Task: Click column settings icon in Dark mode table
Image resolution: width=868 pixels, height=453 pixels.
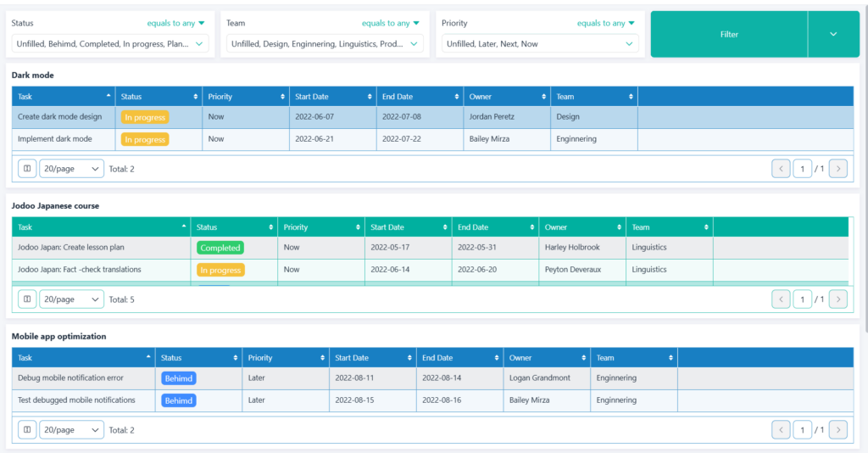Action: [27, 169]
